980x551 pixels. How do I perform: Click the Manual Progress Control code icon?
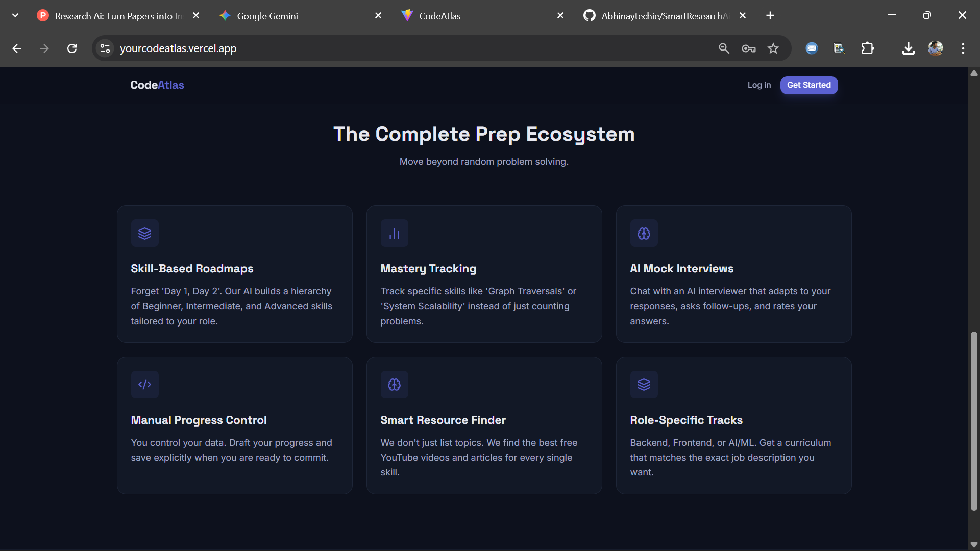(x=144, y=384)
